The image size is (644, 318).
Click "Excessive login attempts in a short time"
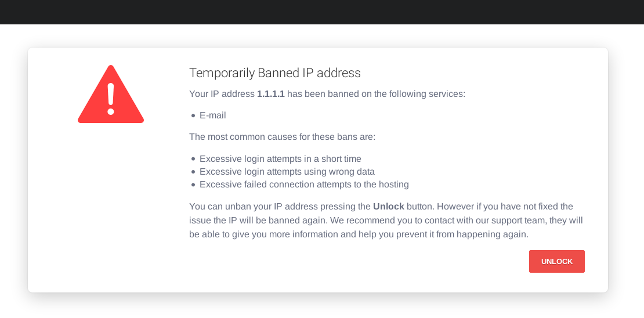click(280, 158)
